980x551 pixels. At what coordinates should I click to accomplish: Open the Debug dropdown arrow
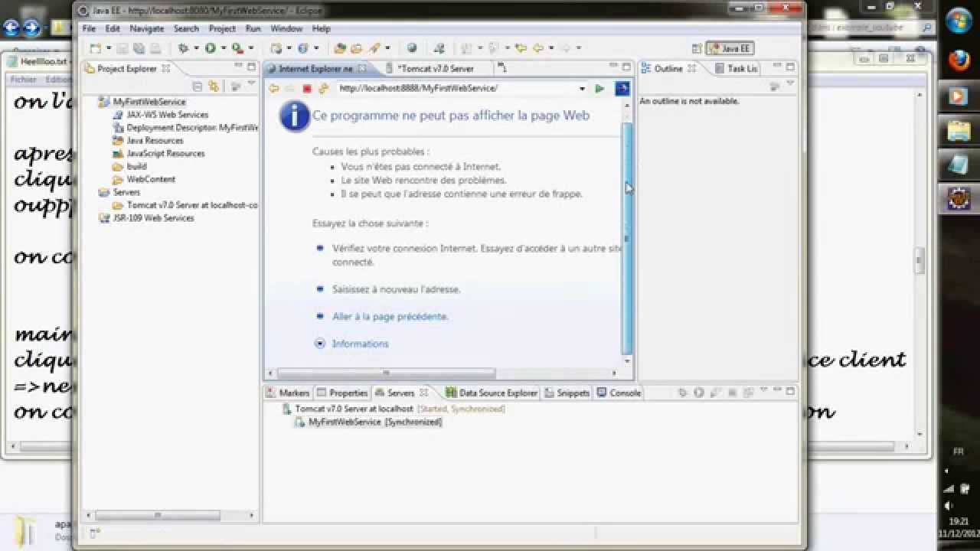(x=196, y=48)
